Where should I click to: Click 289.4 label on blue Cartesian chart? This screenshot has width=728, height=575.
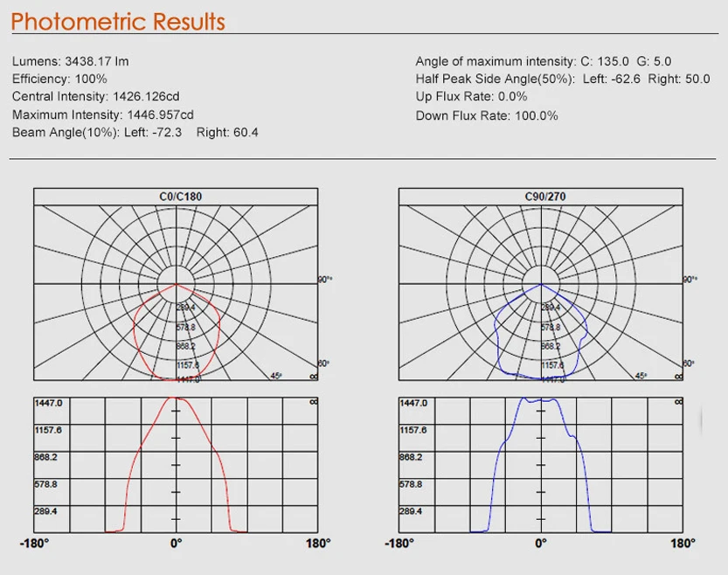point(411,511)
